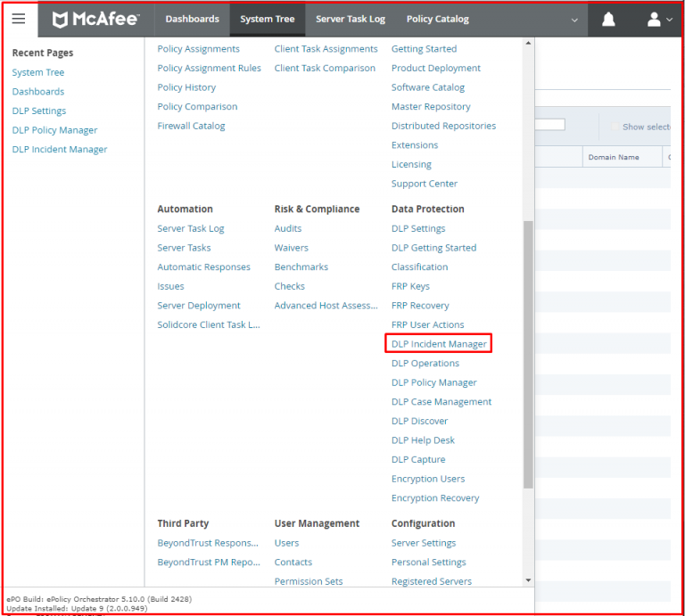Screen dimensions: 685x616
Task: Go to Software Catalog
Action: pos(427,87)
